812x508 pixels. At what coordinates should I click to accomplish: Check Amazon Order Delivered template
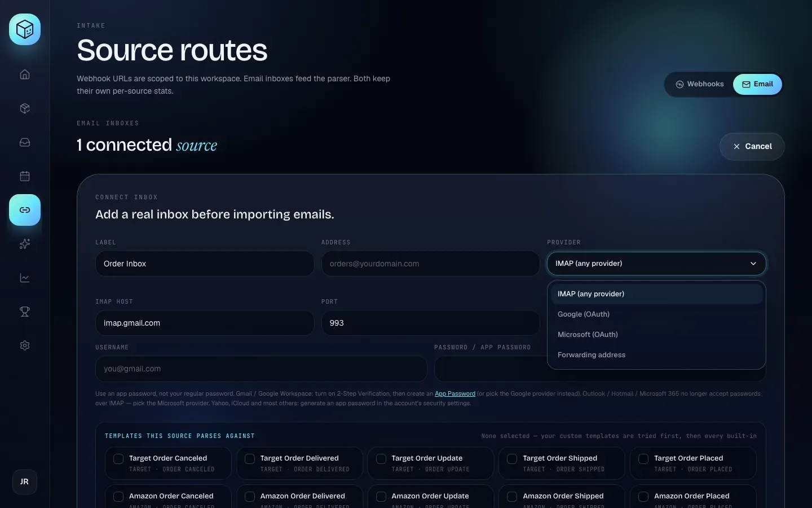[x=250, y=497]
